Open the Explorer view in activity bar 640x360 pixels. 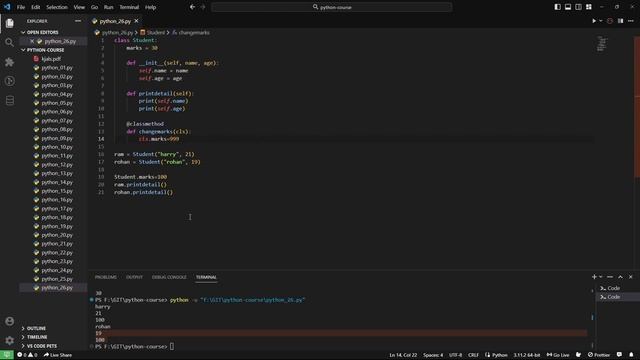click(x=9, y=23)
